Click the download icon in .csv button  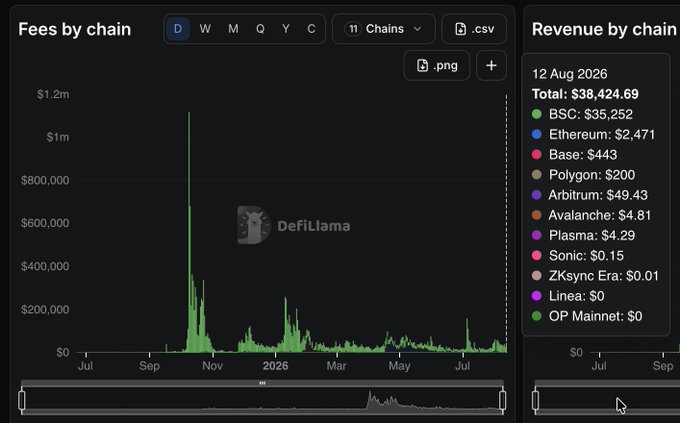pyautogui.click(x=461, y=29)
